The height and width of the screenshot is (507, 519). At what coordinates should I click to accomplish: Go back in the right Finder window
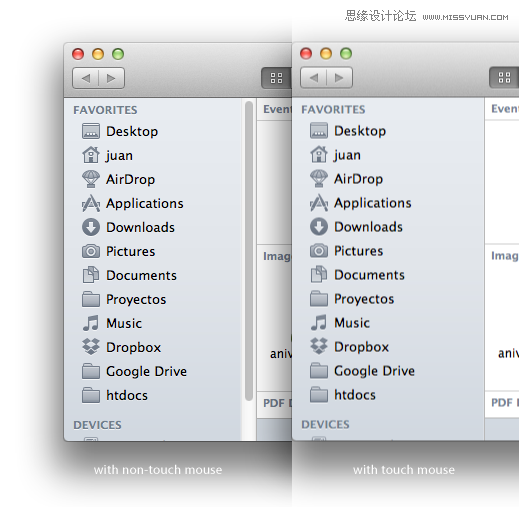tap(314, 78)
